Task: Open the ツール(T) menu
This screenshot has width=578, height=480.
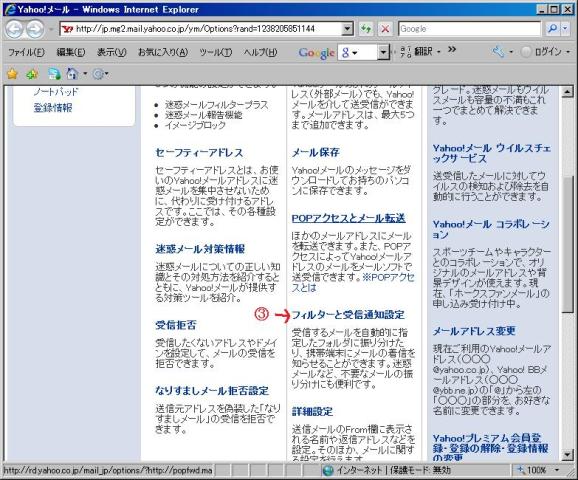Action: coord(216,52)
